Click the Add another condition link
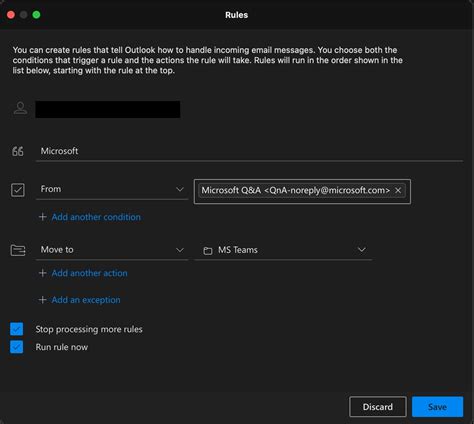The height and width of the screenshot is (424, 474). (x=96, y=217)
